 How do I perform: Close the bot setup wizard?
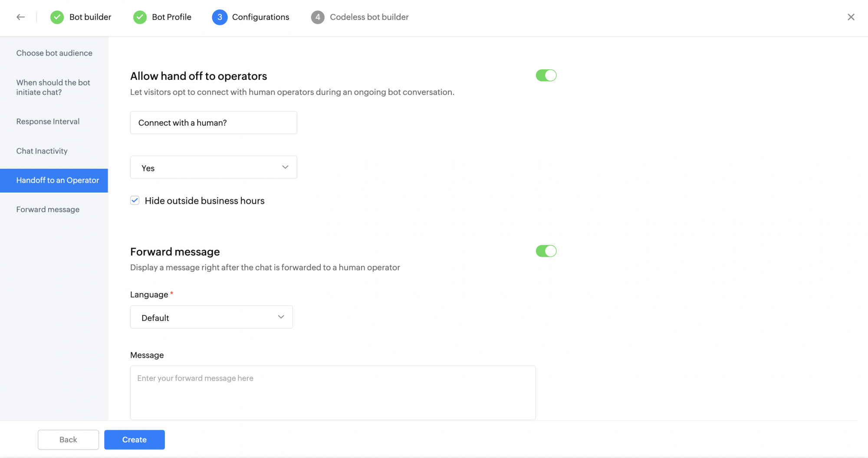click(851, 17)
